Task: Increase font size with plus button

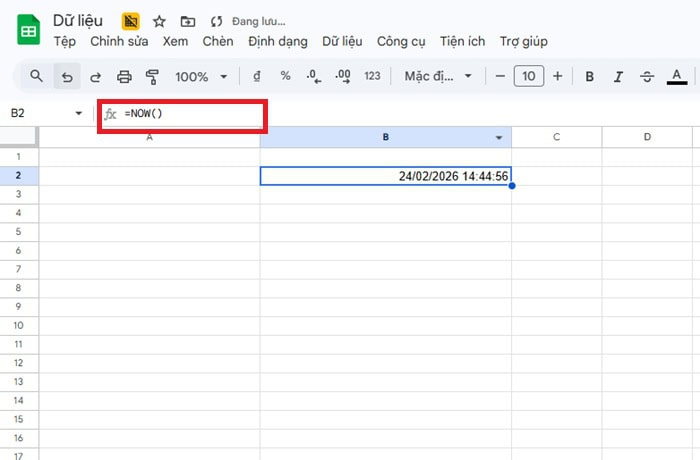Action: (x=557, y=76)
